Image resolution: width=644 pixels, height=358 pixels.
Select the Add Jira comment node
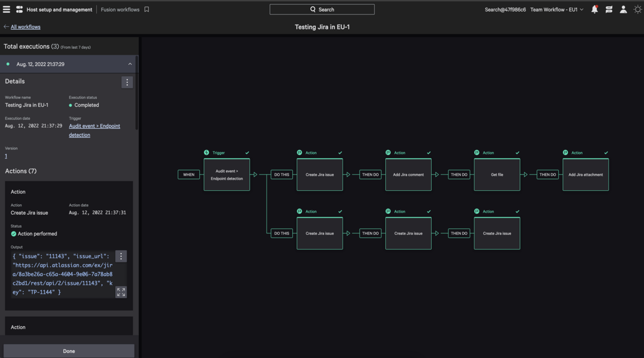[408, 175]
